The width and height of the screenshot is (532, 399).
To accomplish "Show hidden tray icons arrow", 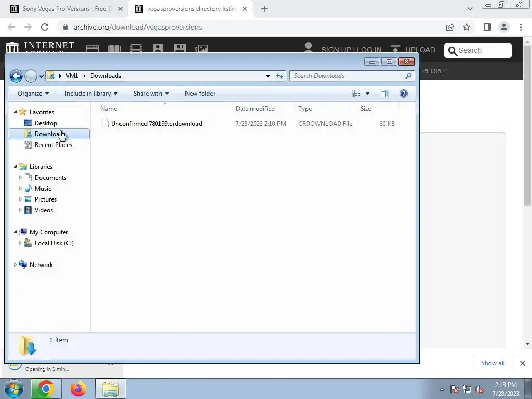I will [x=442, y=390].
